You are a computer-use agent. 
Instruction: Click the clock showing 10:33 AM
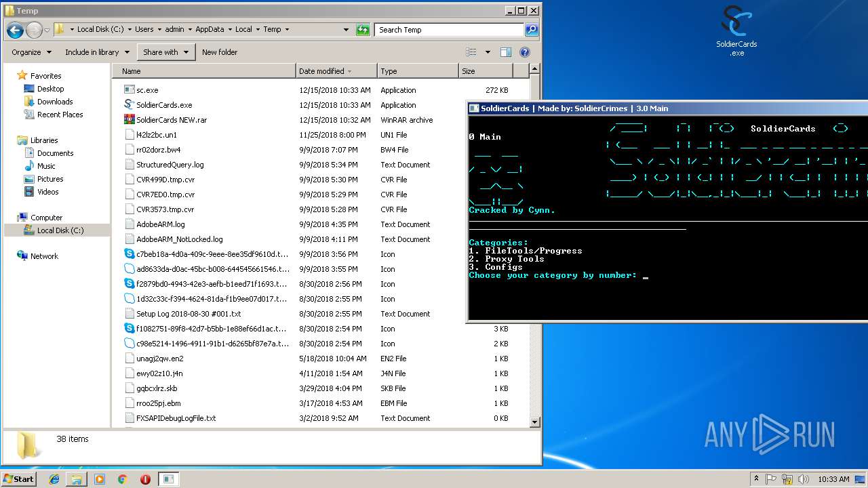(x=833, y=479)
